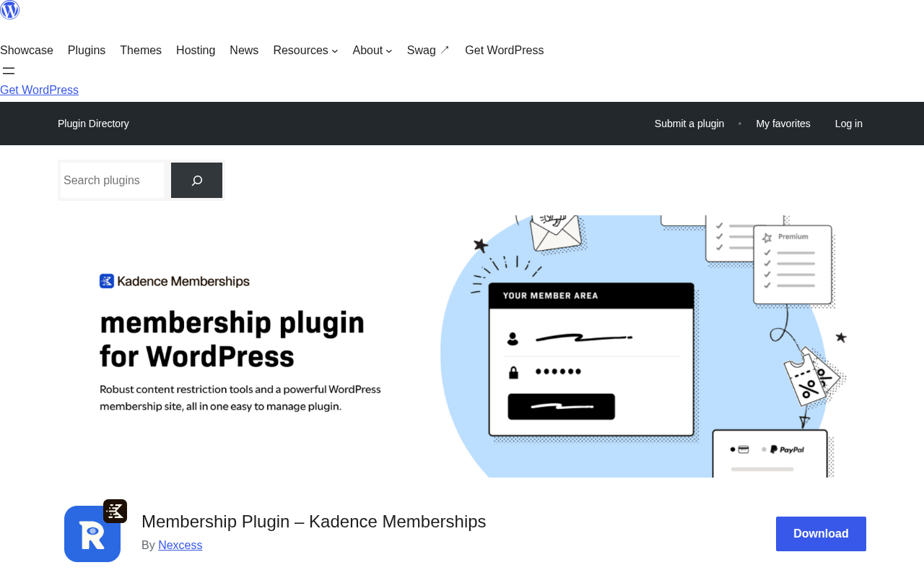Open My favorites link
Image resolution: width=924 pixels, height=578 pixels.
coord(783,124)
